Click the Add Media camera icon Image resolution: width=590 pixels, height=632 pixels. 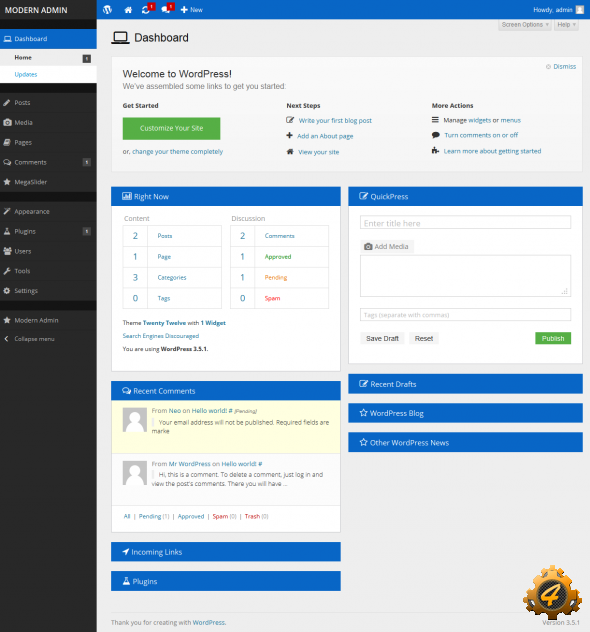[x=368, y=246]
